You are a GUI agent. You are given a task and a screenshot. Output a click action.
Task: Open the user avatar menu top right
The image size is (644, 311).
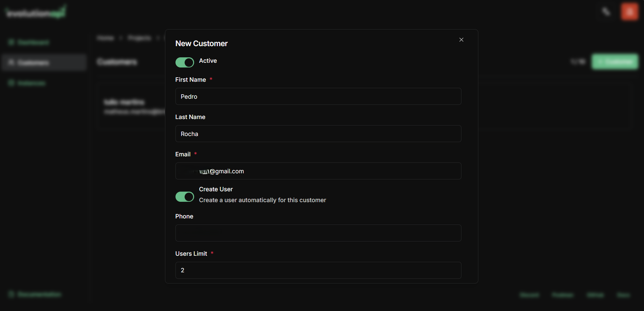(x=629, y=12)
